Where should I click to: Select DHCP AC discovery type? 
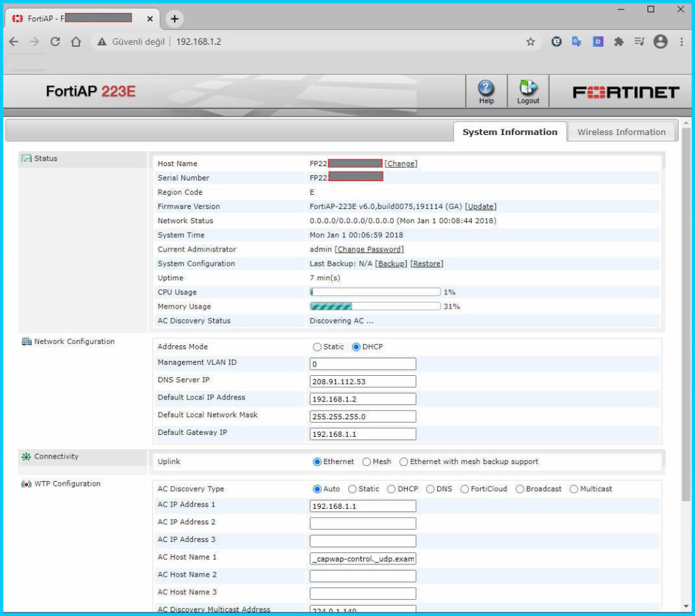click(x=392, y=489)
